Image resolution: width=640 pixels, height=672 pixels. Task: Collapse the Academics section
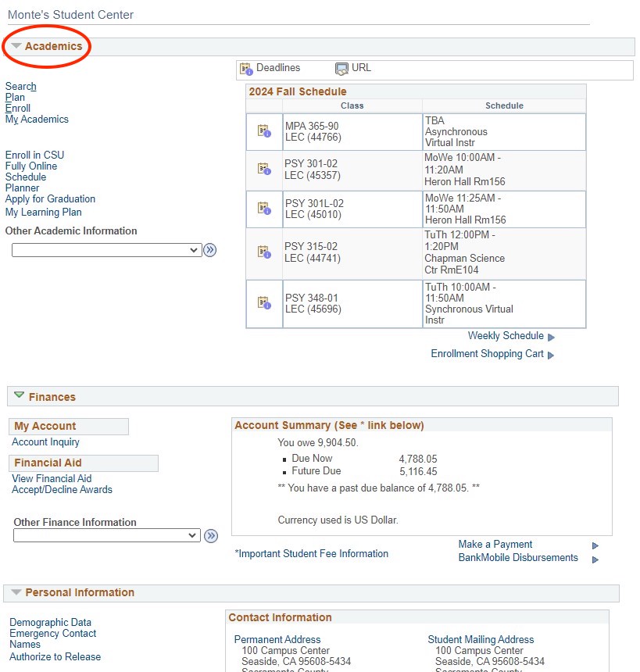coord(17,46)
